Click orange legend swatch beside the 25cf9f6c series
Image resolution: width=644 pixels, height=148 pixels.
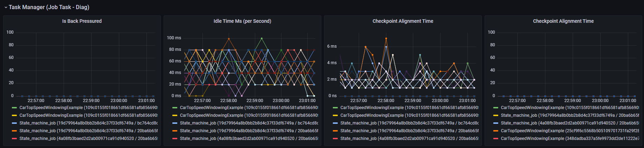tap(496, 131)
